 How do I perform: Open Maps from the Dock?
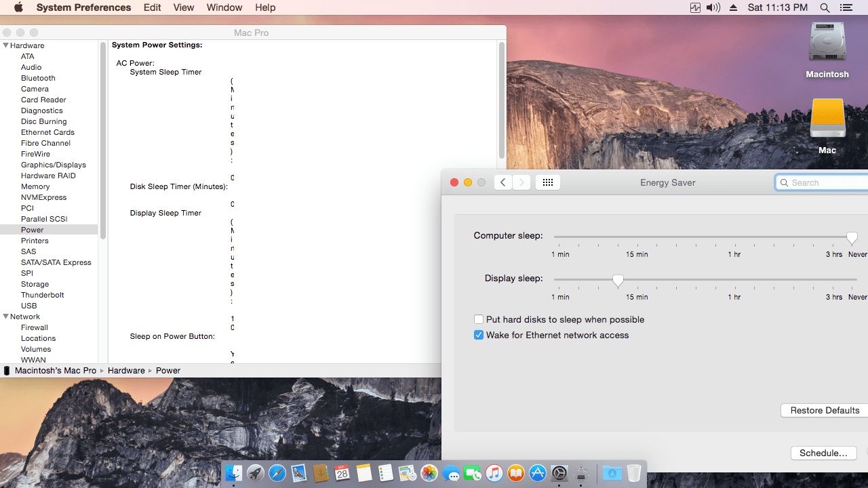[408, 473]
